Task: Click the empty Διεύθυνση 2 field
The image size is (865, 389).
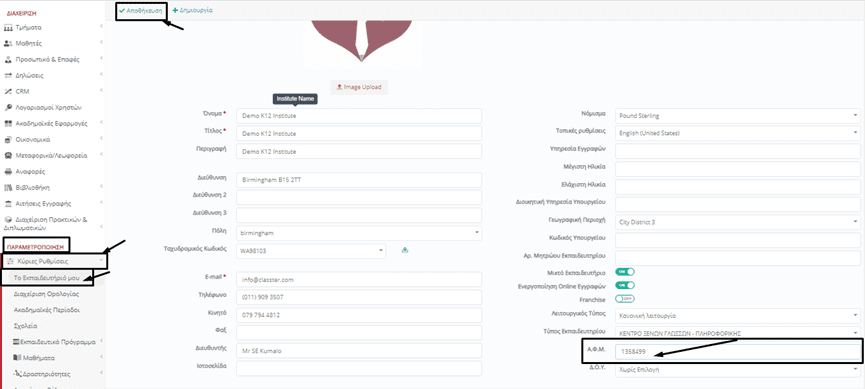Action: [359, 198]
